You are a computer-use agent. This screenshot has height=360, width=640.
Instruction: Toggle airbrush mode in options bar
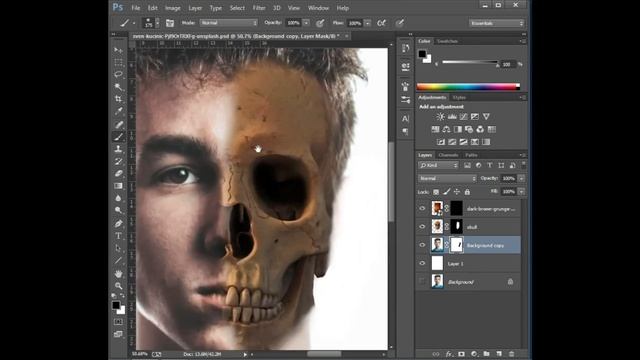381,23
